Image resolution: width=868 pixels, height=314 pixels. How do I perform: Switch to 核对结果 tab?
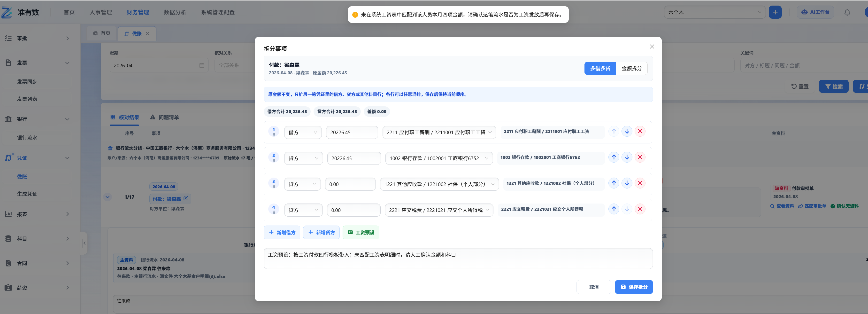click(x=125, y=117)
